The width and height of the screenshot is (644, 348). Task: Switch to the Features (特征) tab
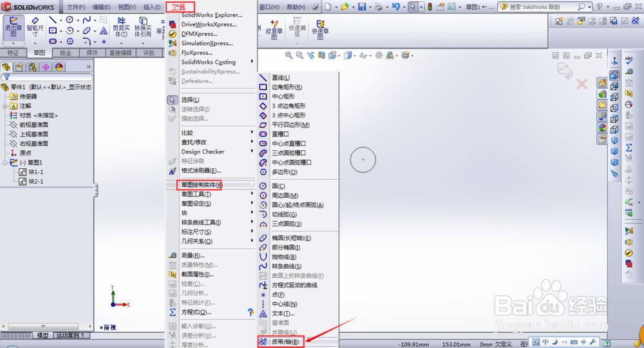(13, 53)
